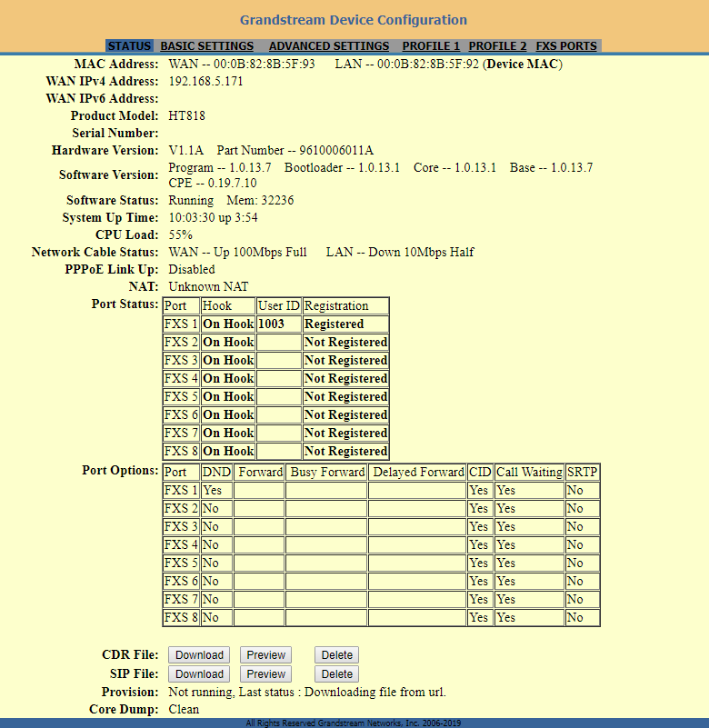Click the Grandstream Device Configuration title

pyautogui.click(x=354, y=20)
